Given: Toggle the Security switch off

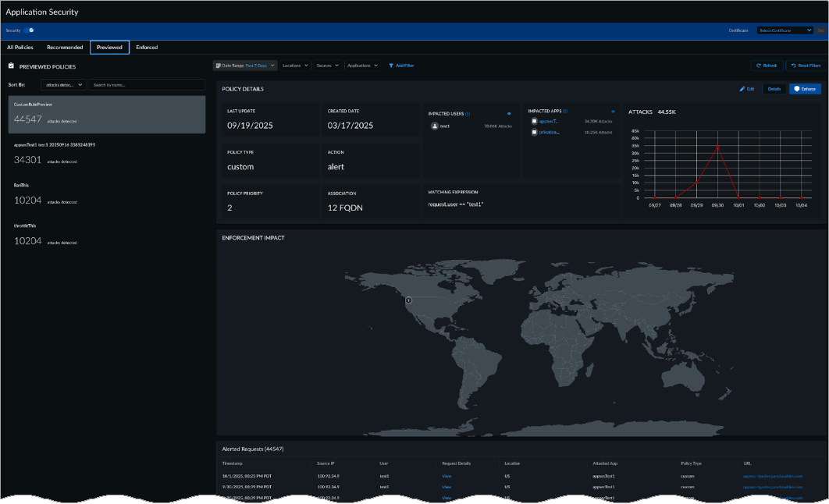Looking at the screenshot, I should coord(29,30).
